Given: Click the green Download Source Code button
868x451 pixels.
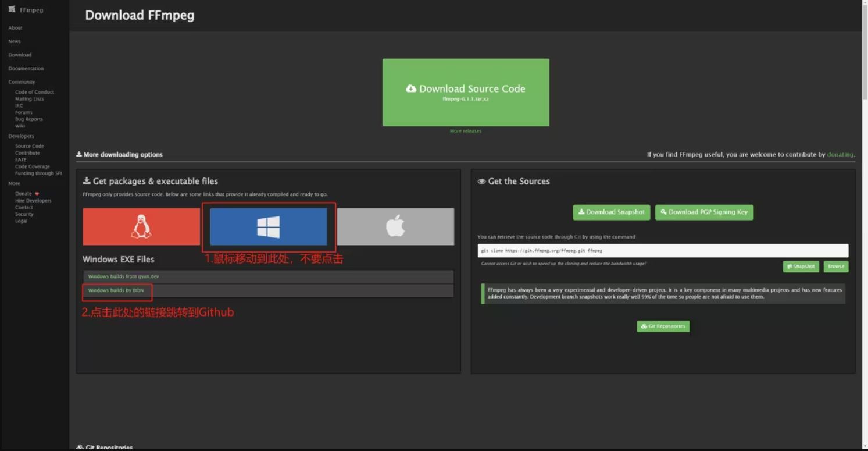Looking at the screenshot, I should point(466,92).
